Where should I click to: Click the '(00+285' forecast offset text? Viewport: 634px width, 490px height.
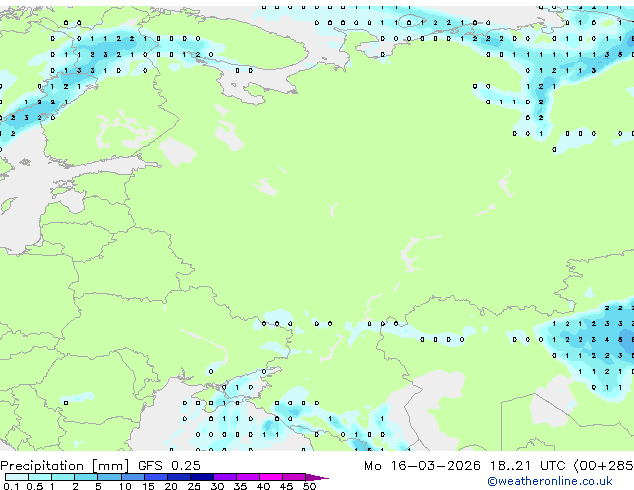[x=603, y=466]
